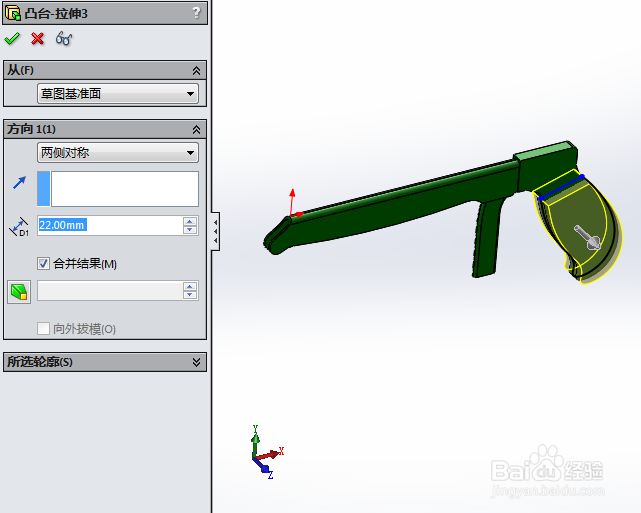Decrease draft angle with the down spinner
641x513 pixels.
coord(190,295)
